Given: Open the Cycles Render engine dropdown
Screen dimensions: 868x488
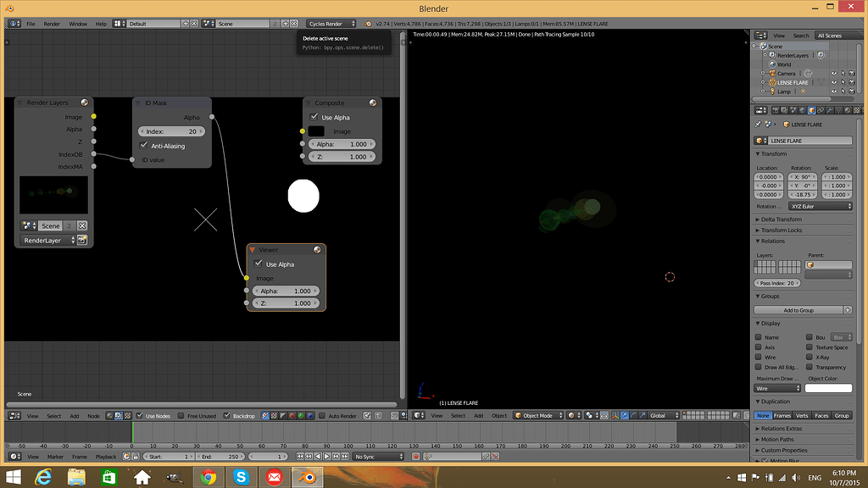Looking at the screenshot, I should pyautogui.click(x=331, y=24).
